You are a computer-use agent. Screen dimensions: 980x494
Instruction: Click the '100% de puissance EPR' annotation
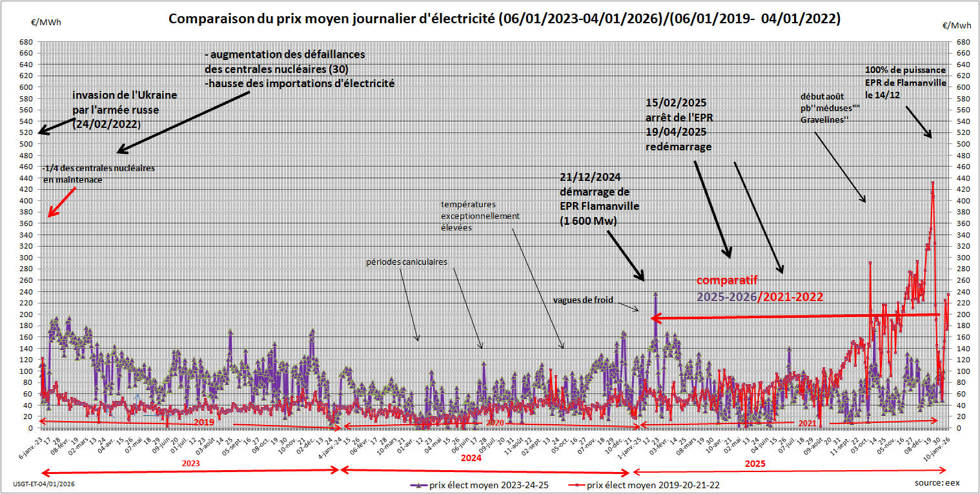[904, 81]
